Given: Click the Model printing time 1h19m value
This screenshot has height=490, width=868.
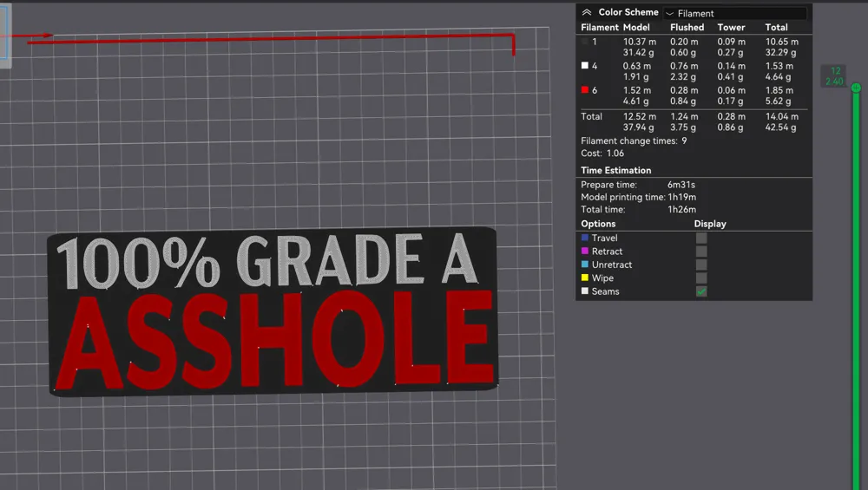Looking at the screenshot, I should coord(682,197).
